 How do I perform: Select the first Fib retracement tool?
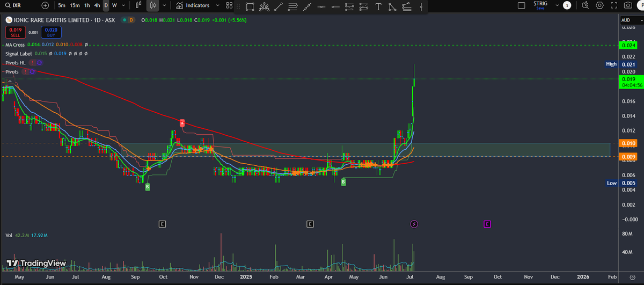(x=349, y=6)
